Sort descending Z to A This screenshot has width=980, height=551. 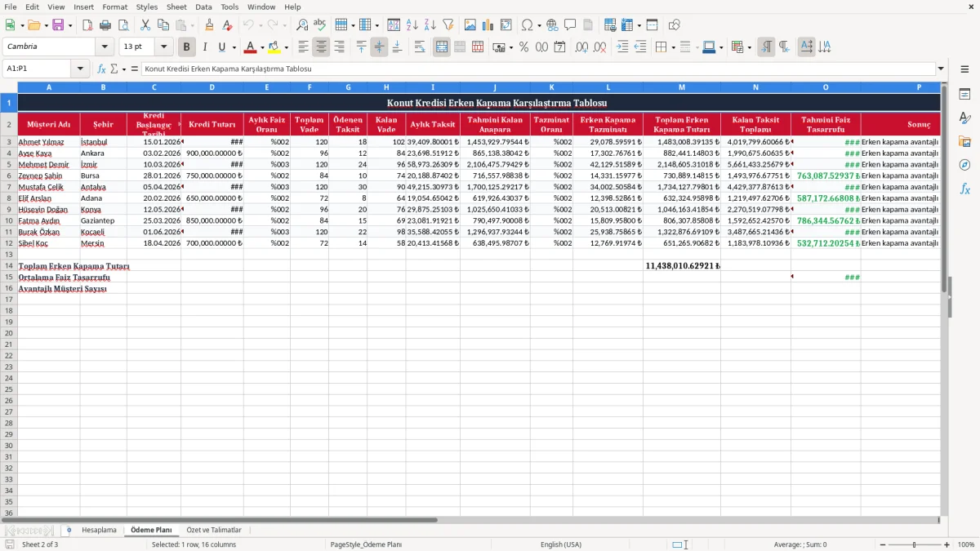[430, 25]
